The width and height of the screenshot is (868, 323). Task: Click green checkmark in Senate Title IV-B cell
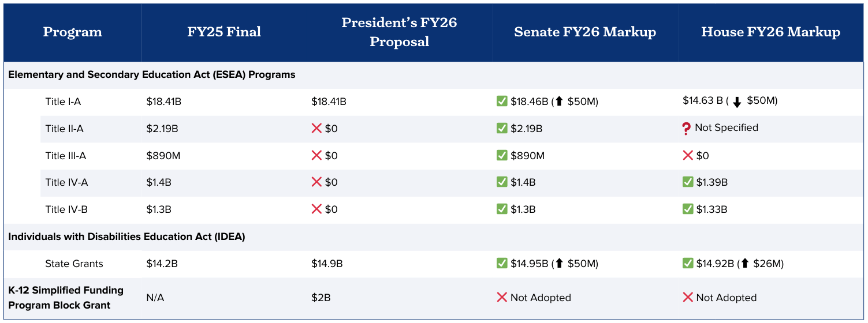(502, 209)
